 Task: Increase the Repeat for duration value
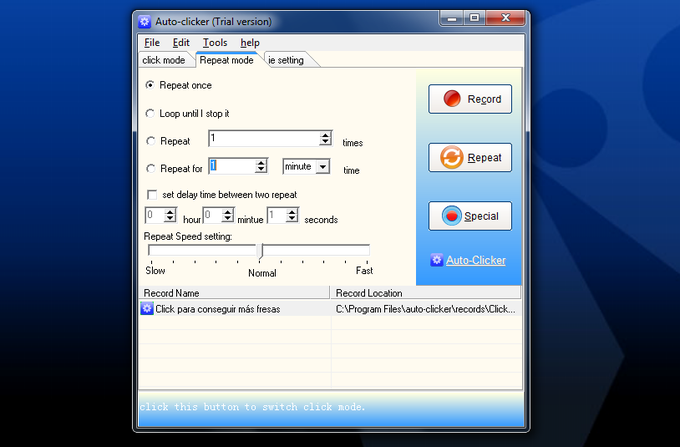tap(261, 163)
